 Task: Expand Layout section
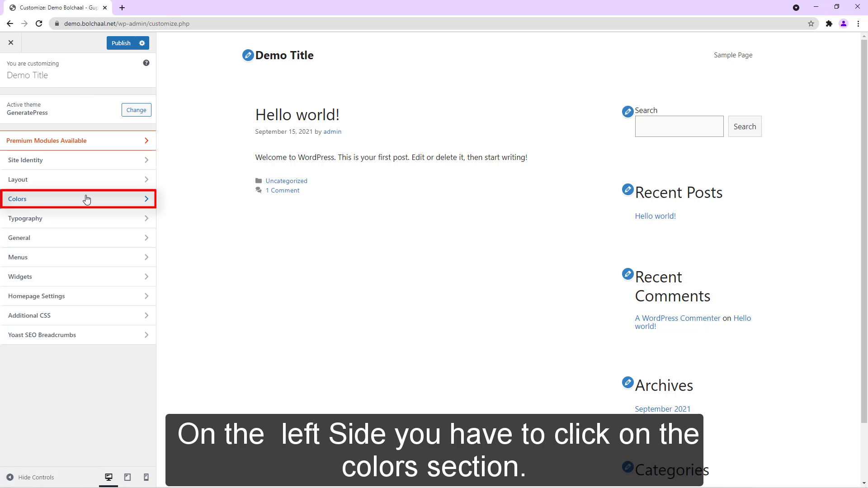(78, 179)
